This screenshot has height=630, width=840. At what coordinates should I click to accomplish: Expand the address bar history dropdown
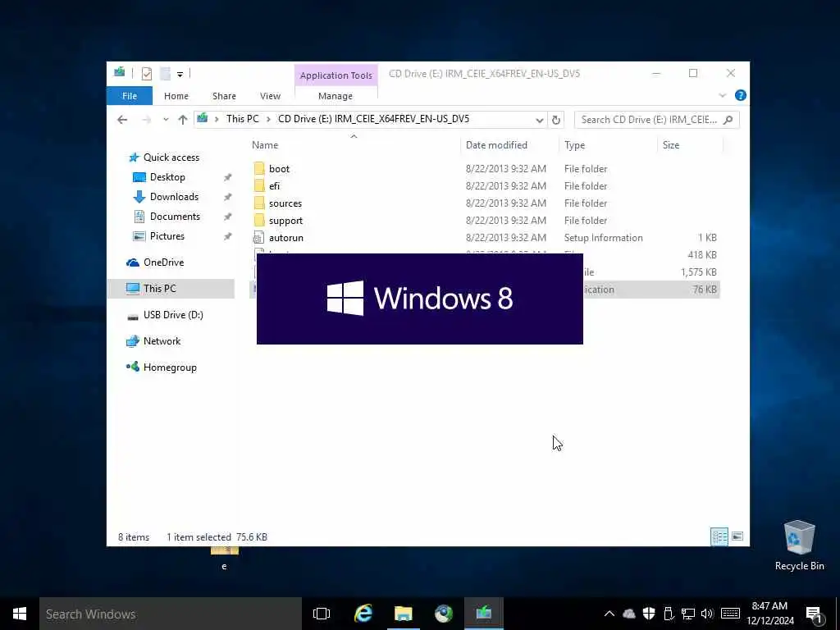pos(540,120)
